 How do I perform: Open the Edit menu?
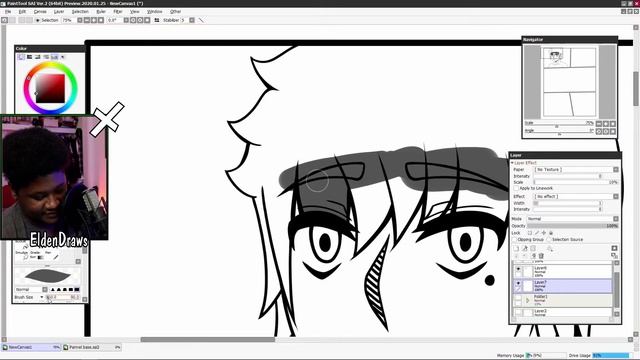[x=22, y=11]
